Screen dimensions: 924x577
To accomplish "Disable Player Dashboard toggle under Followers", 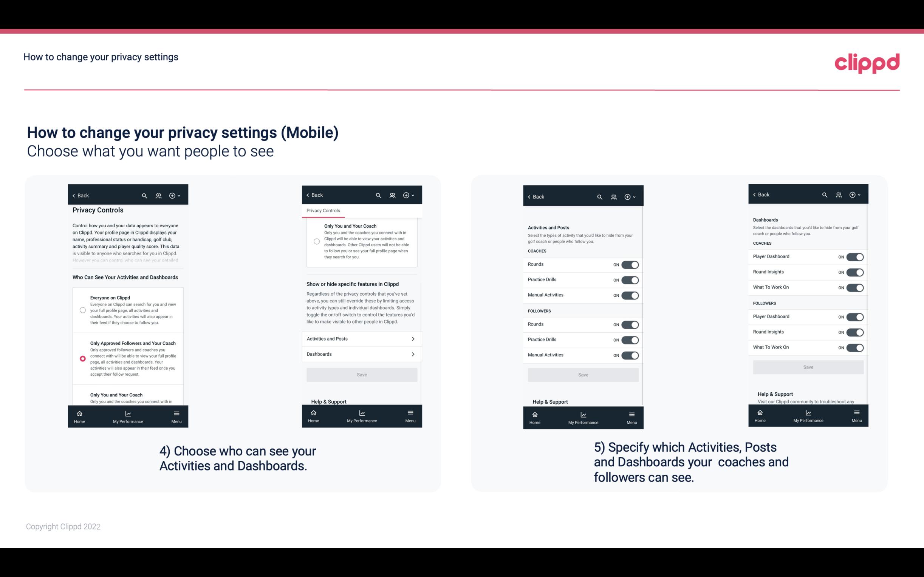I will (x=855, y=316).
